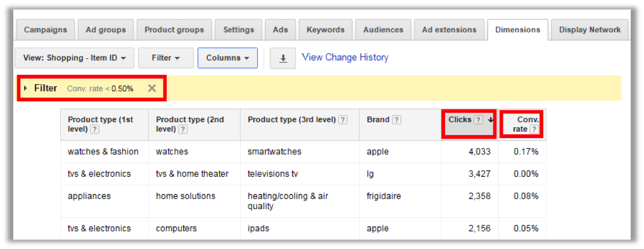Switch to the Audiences tab
The image size is (644, 249).
tap(383, 30)
